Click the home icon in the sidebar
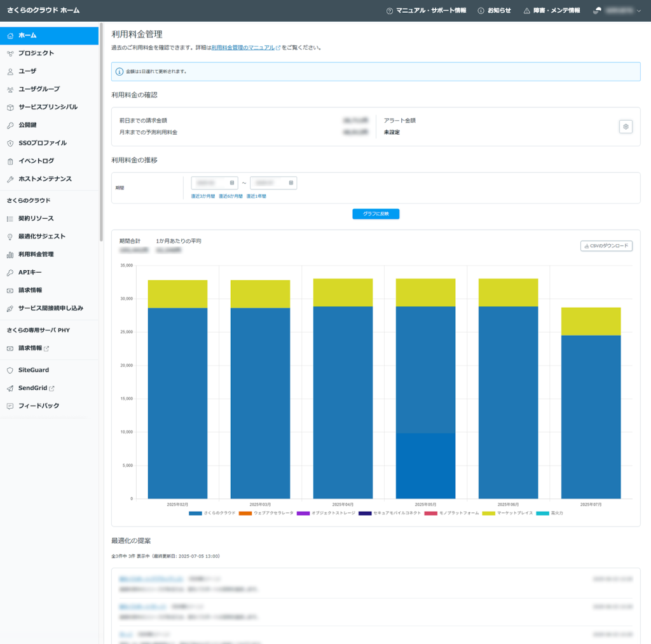 tap(10, 36)
